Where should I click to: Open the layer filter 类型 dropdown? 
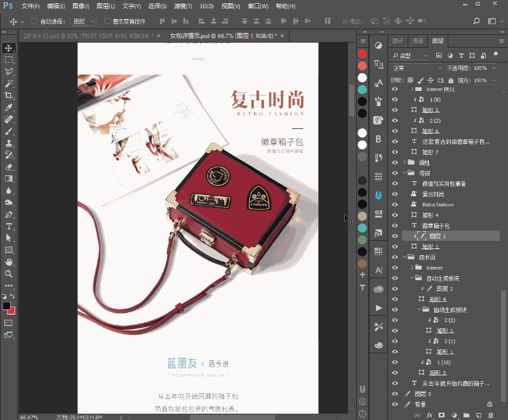tap(410, 55)
